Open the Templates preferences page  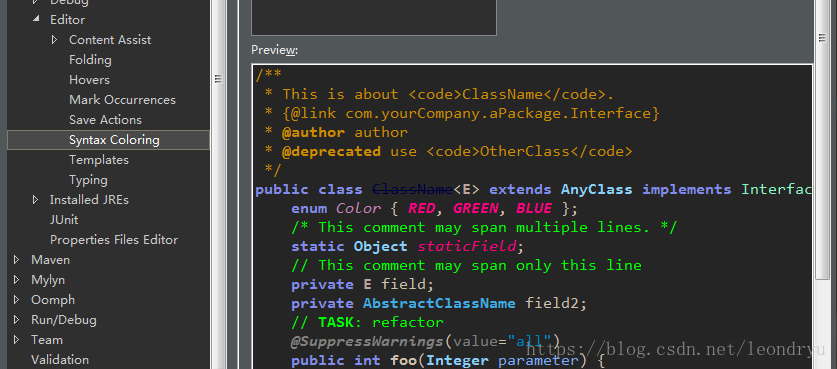pyautogui.click(x=99, y=160)
